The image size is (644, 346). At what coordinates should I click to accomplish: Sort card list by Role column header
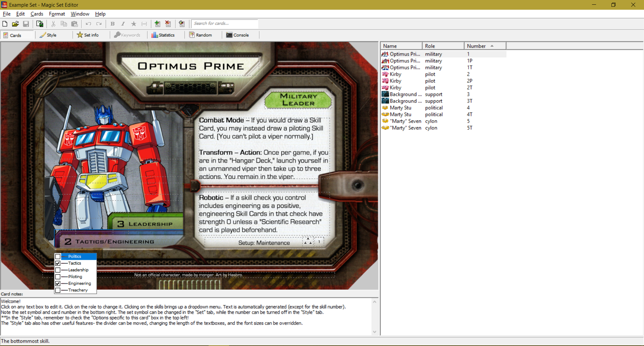(x=443, y=46)
